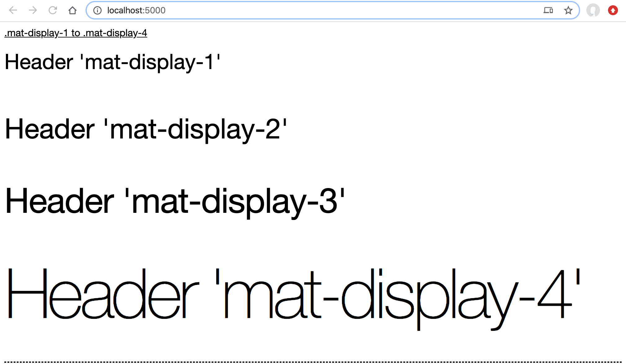Click the extensions or notification red icon
This screenshot has width=626, height=364.
click(615, 11)
